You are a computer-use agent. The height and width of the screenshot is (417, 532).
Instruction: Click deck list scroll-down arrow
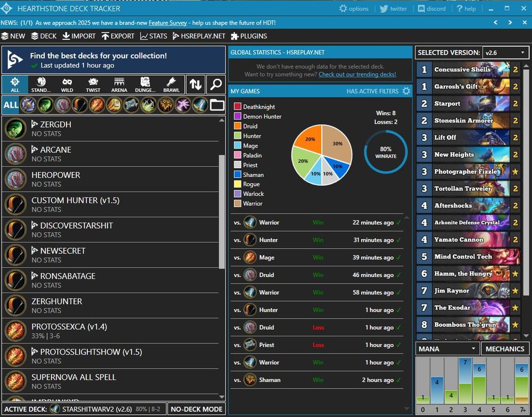pos(222,397)
